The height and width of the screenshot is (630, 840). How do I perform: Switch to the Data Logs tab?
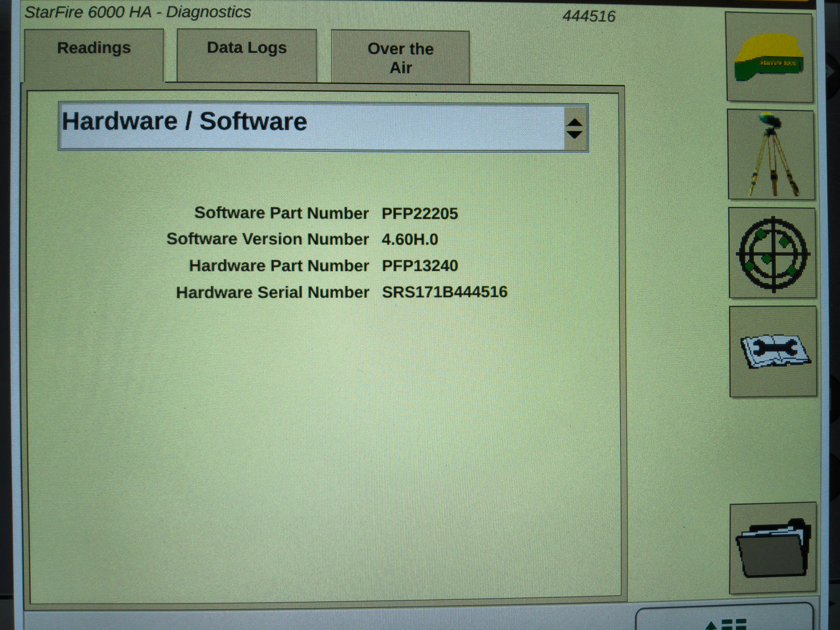click(x=247, y=55)
